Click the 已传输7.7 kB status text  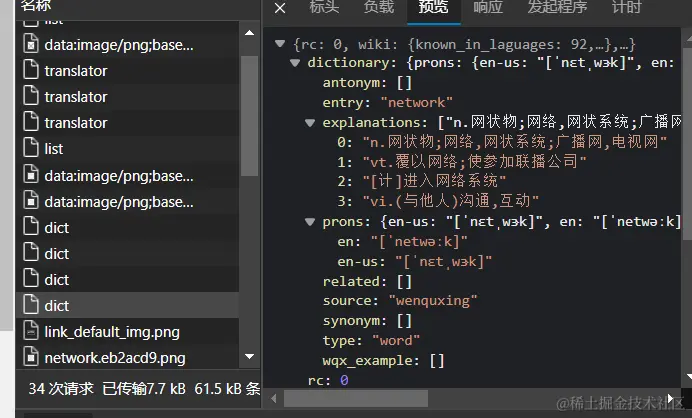(144, 388)
